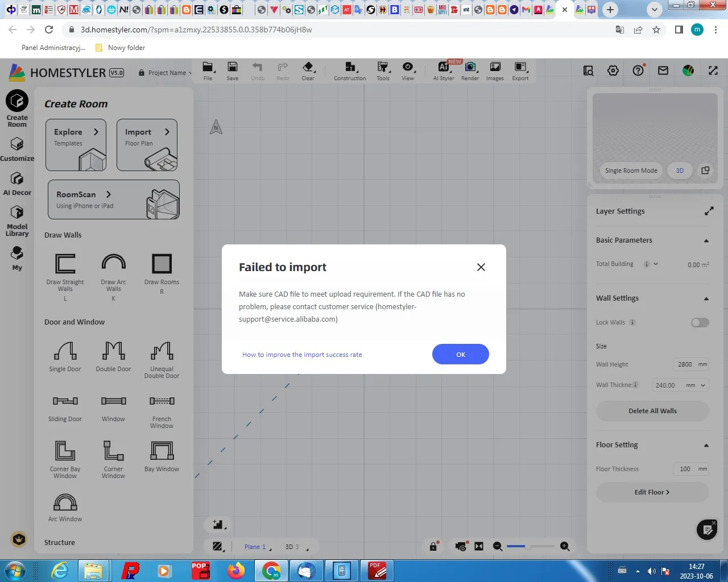Collapse the Floor Setting section

point(706,445)
